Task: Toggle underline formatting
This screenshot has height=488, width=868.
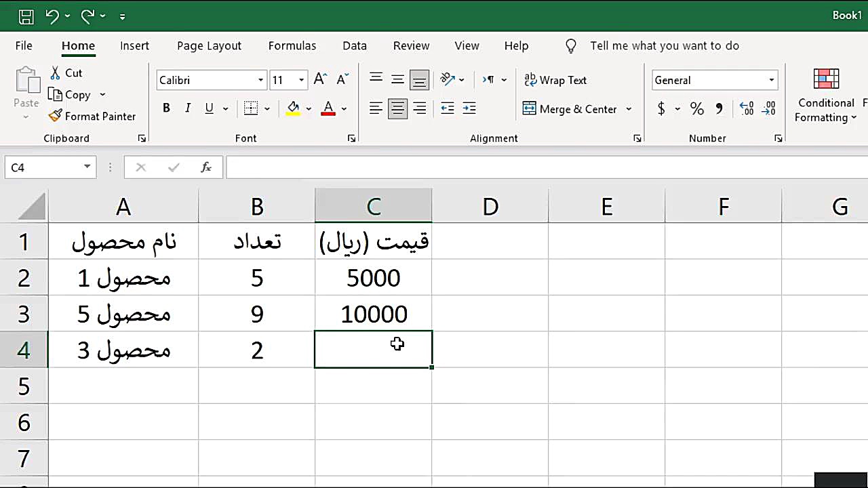Action: coord(209,108)
